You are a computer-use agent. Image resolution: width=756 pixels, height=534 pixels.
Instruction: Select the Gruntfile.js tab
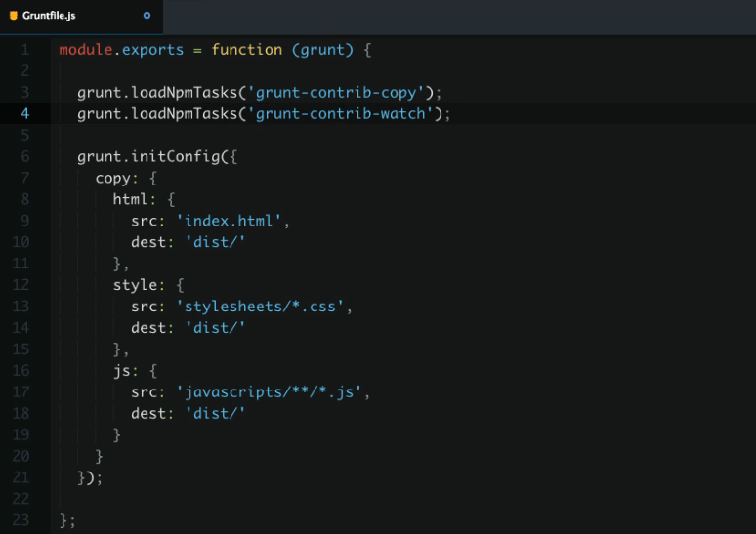click(x=81, y=17)
